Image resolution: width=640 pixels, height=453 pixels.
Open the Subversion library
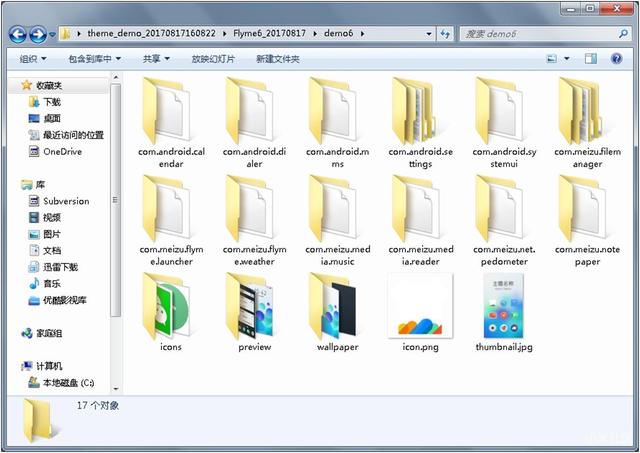(66, 201)
